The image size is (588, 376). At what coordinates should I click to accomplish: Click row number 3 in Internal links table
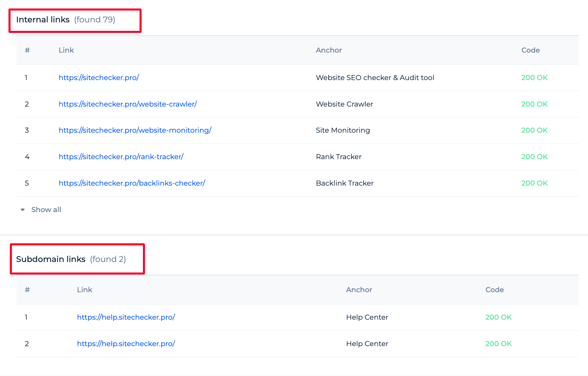point(27,130)
